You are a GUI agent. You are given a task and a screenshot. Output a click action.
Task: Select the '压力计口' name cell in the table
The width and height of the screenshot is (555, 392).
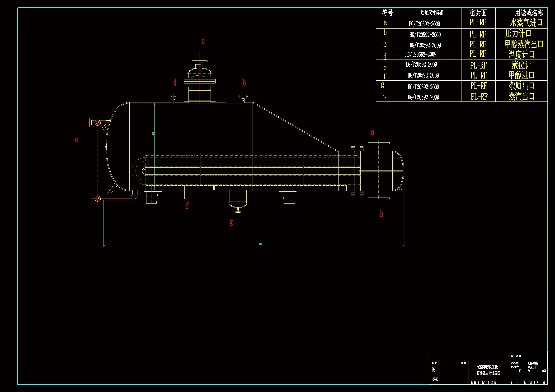pyautogui.click(x=518, y=33)
